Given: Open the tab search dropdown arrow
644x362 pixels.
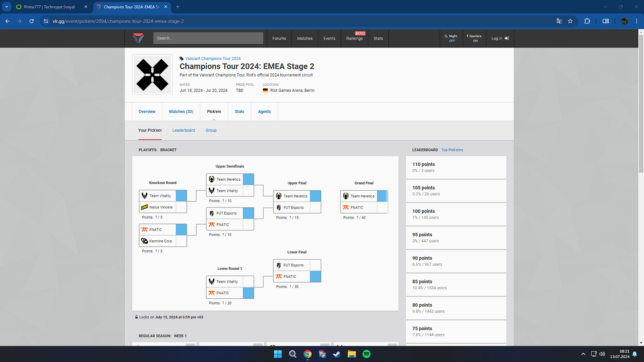Looking at the screenshot, I should (7, 7).
